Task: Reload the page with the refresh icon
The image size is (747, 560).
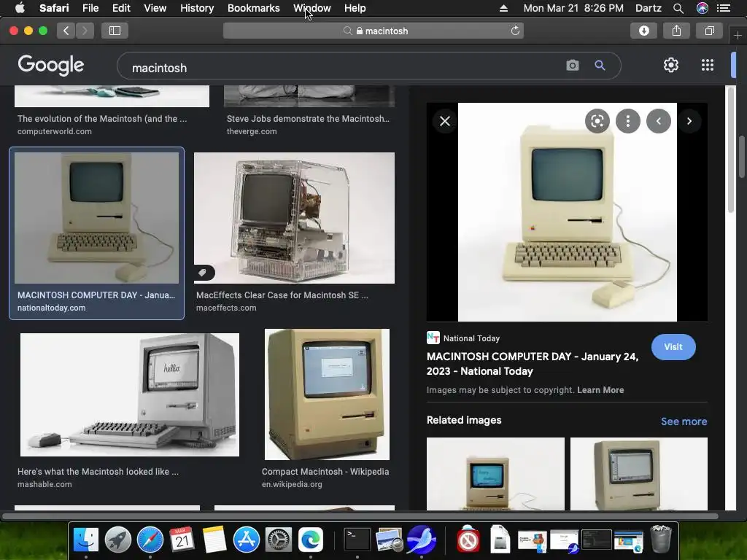Action: [515, 31]
